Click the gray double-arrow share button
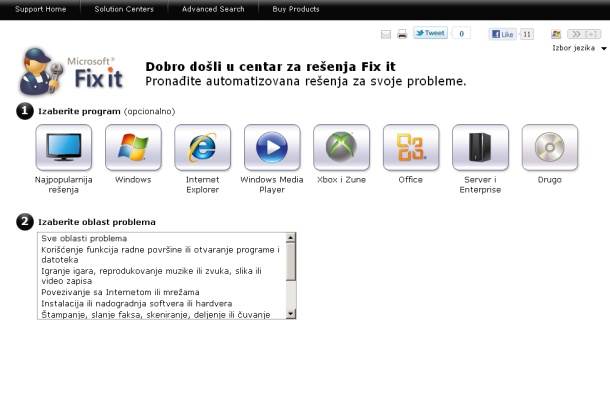610x395 pixels. pos(584,34)
